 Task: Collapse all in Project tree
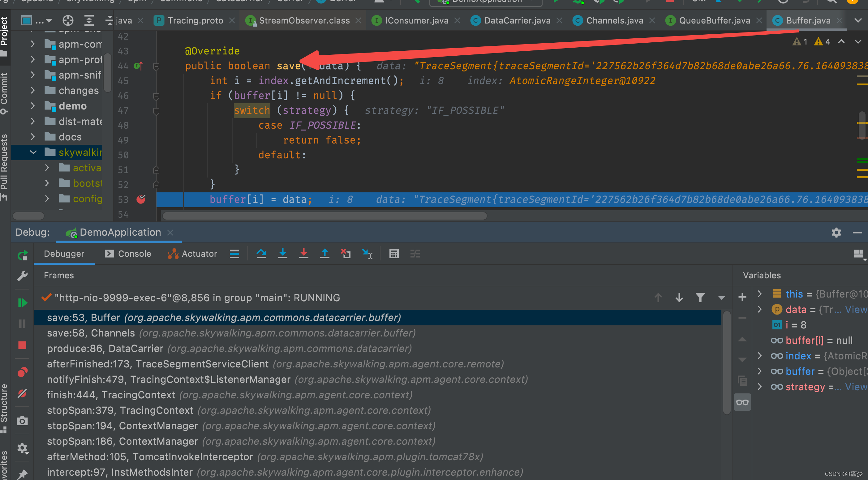(109, 20)
